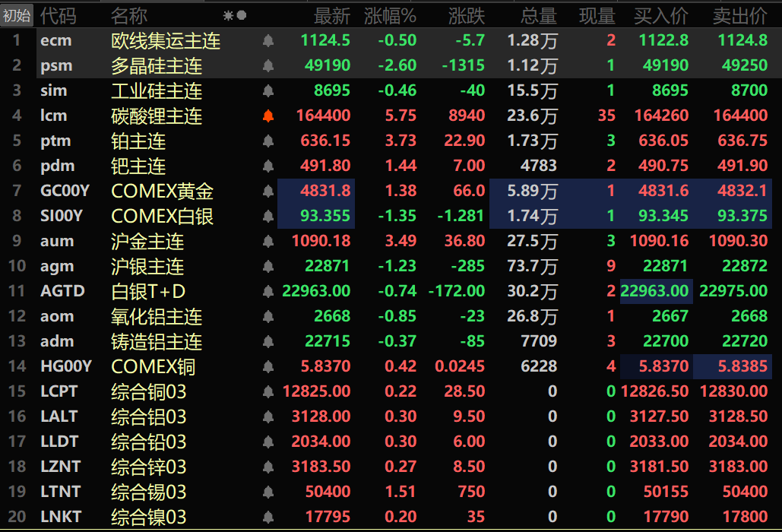Click the red alert bell for 碳酸锂主连
The width and height of the screenshot is (782, 532).
[268, 116]
